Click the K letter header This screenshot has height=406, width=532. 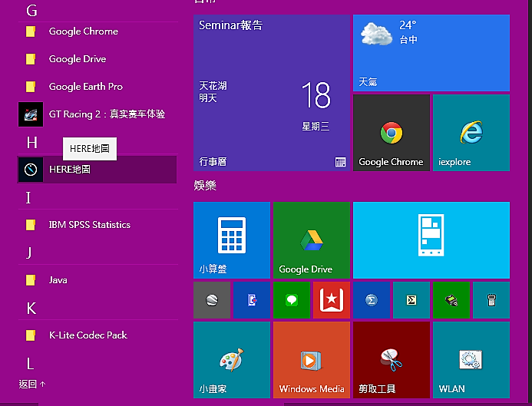click(x=31, y=309)
